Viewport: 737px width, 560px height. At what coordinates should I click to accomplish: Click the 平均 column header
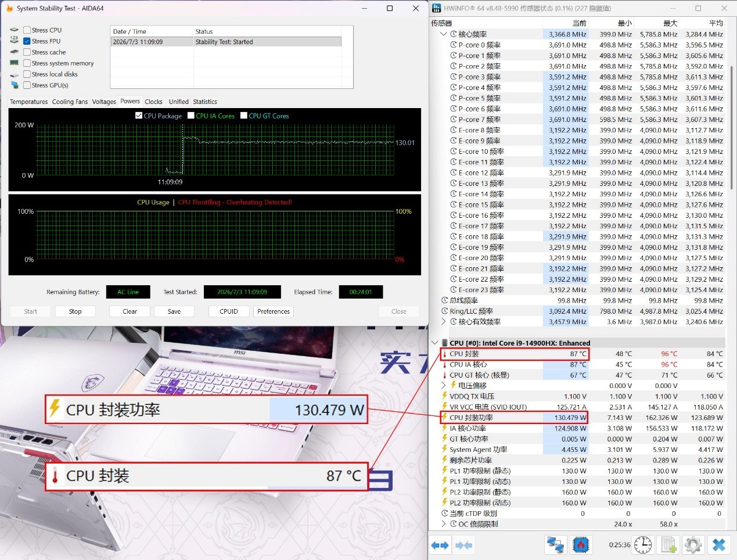[703, 23]
